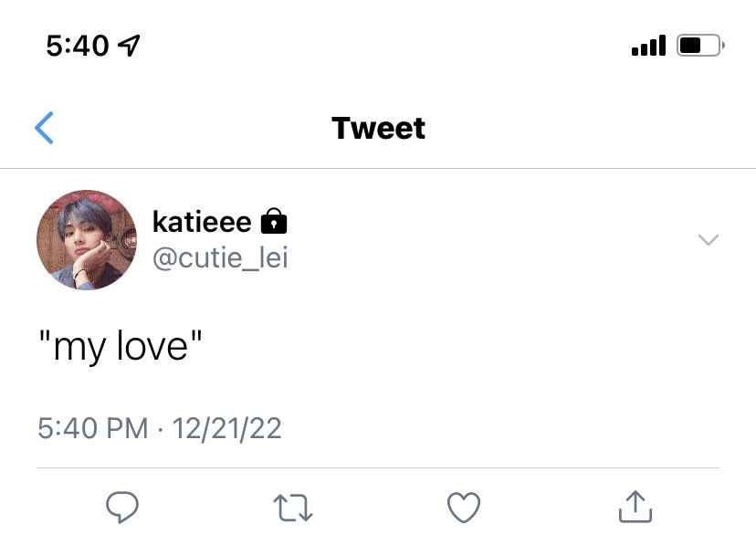Tap the 5:40 status bar clock
The width and height of the screenshot is (756, 545).
tap(78, 46)
